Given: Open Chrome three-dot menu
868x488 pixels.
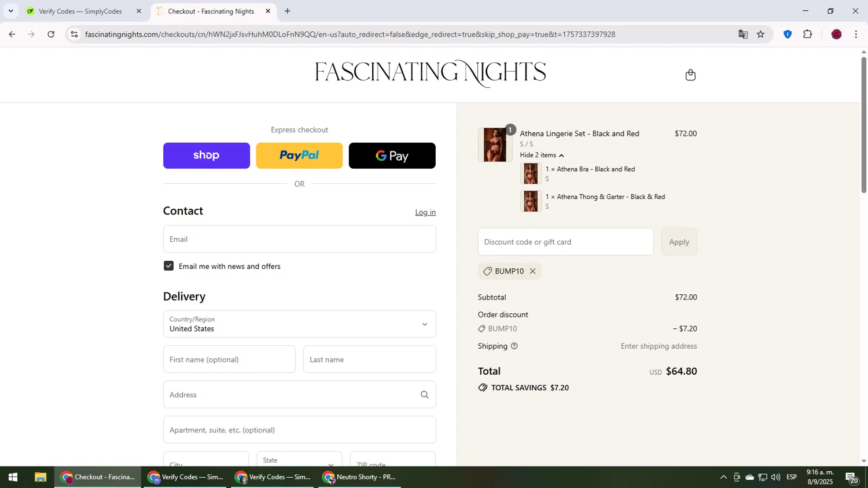Looking at the screenshot, I should point(856,34).
